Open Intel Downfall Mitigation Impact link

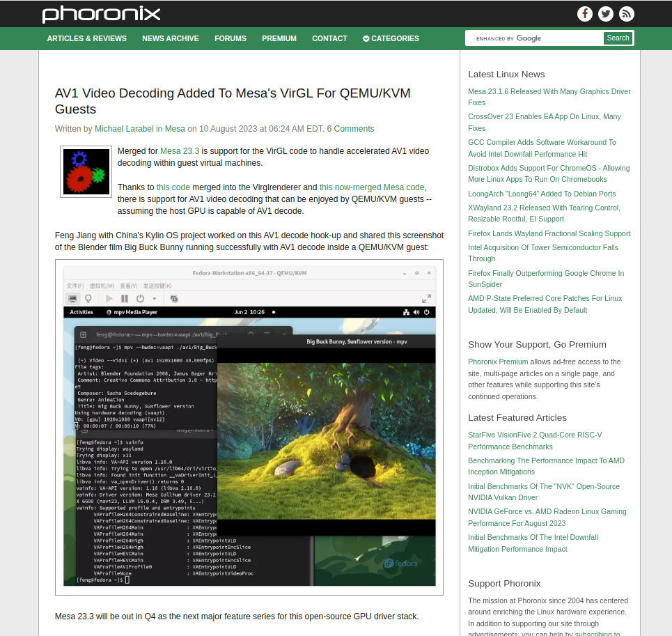click(x=533, y=543)
